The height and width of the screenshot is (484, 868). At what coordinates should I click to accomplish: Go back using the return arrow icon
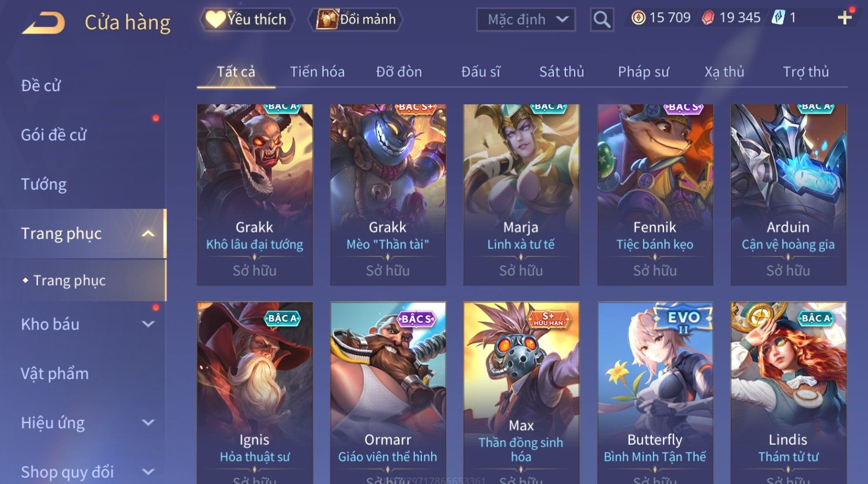(43, 22)
